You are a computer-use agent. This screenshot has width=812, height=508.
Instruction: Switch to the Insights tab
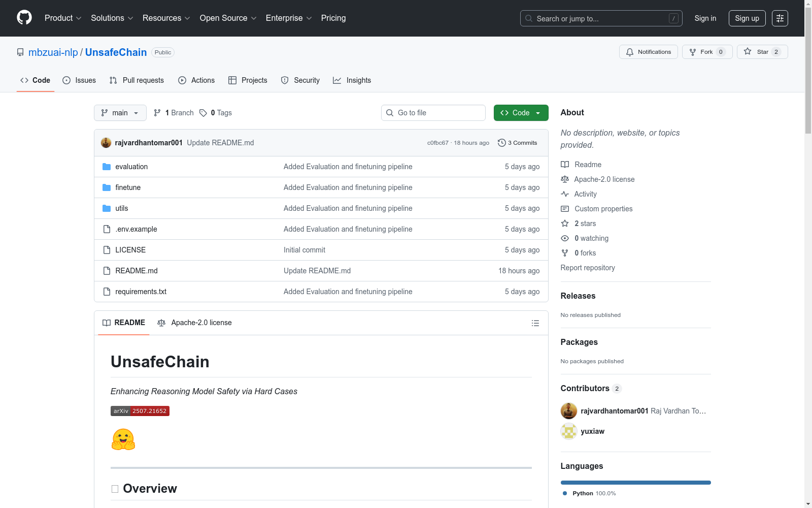point(352,80)
